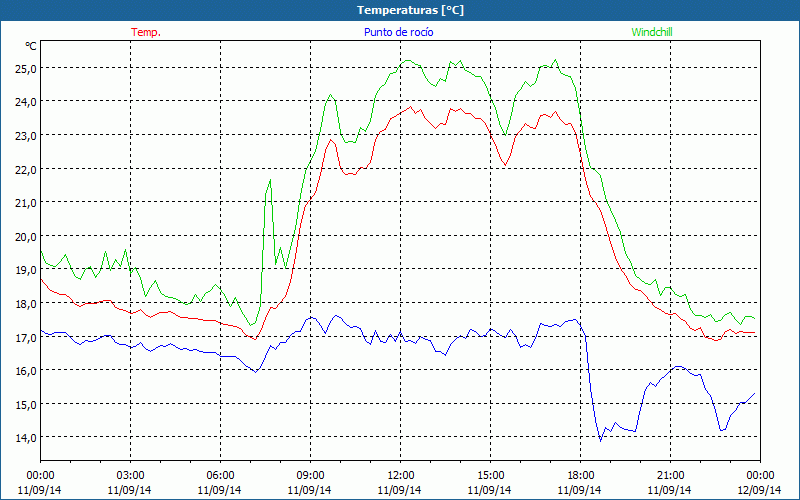Click the green windchill spike near 07:30
Image resolution: width=800 pixels, height=500 pixels.
tap(270, 180)
